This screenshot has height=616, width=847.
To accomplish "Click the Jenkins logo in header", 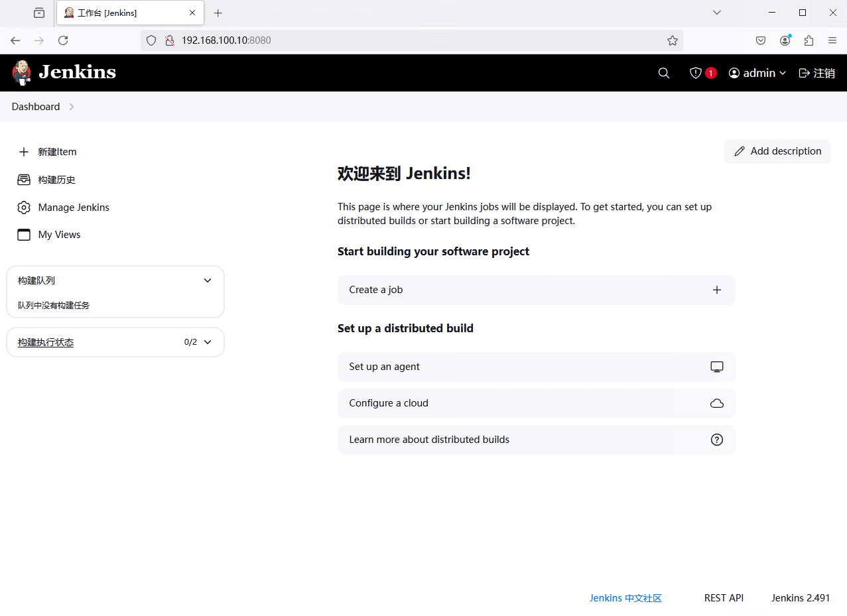I will 64,72.
